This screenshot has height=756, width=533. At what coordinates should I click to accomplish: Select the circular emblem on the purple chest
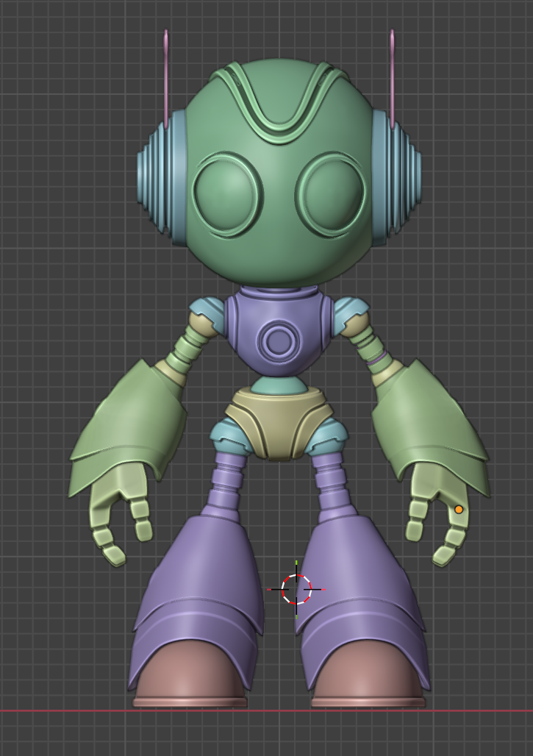(279, 342)
